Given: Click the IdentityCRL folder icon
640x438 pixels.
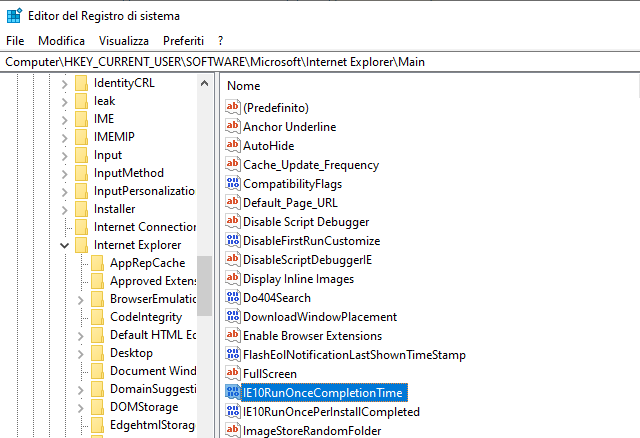Looking at the screenshot, I should coord(81,83).
